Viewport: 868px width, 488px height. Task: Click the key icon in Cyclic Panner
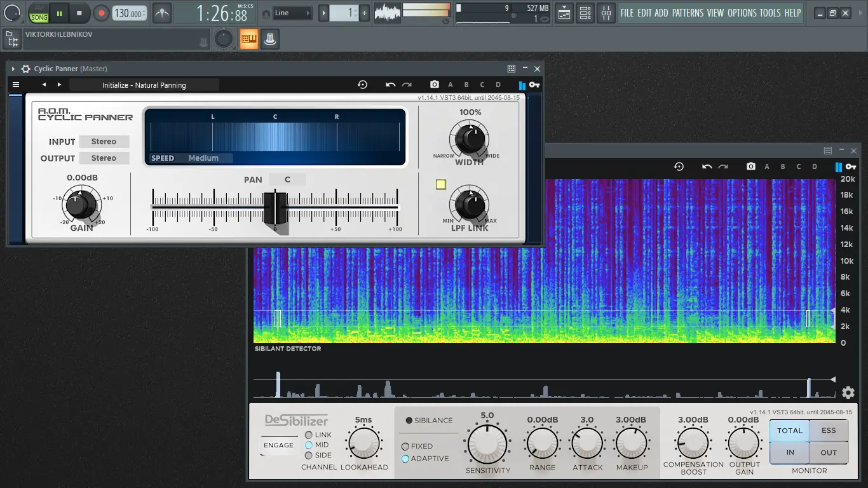[534, 85]
